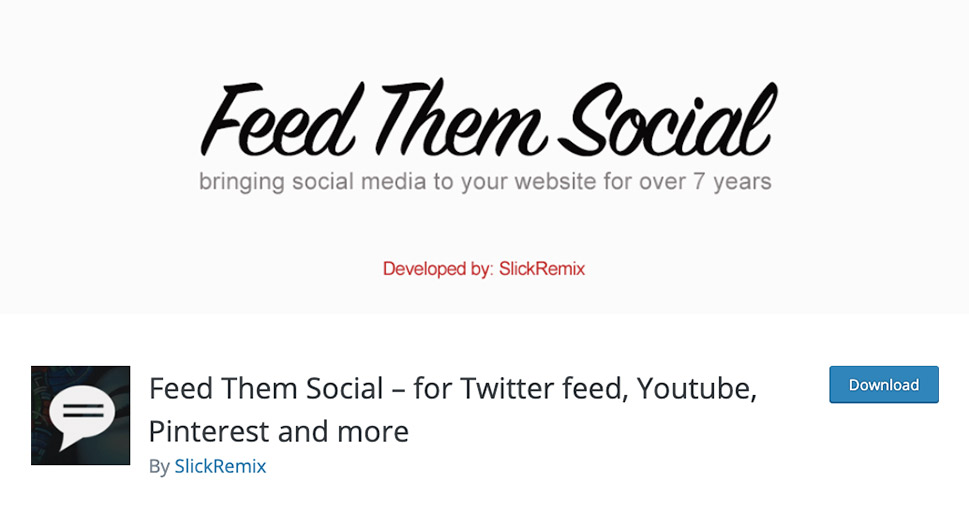969x518 pixels.
Task: Select the gray tagline about social media
Action: [x=485, y=182]
